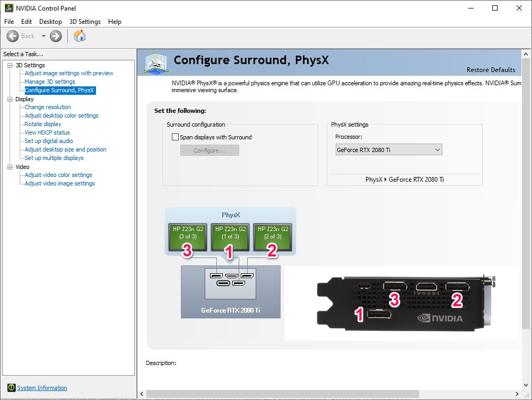Select Configure Surround, PhysX task
The height and width of the screenshot is (400, 532).
click(59, 90)
